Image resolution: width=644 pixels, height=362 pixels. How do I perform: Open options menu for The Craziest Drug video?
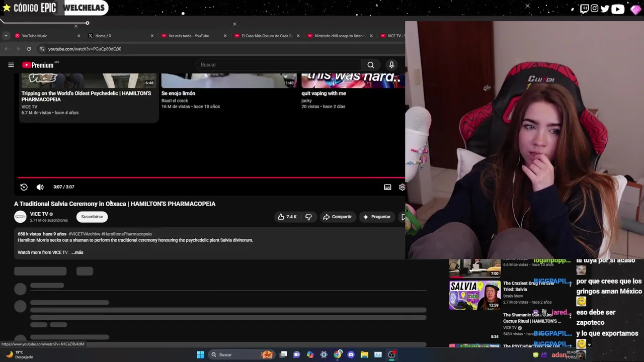pyautogui.click(x=570, y=284)
